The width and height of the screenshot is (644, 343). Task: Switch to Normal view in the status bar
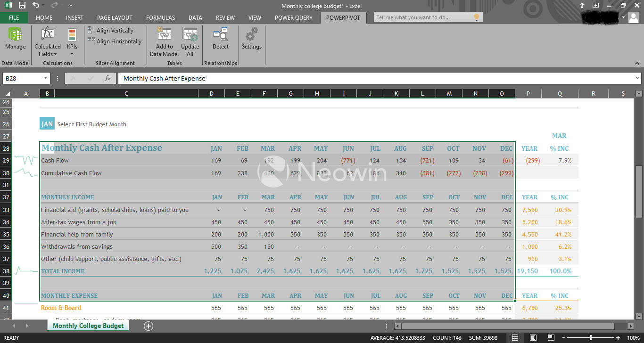coord(515,338)
